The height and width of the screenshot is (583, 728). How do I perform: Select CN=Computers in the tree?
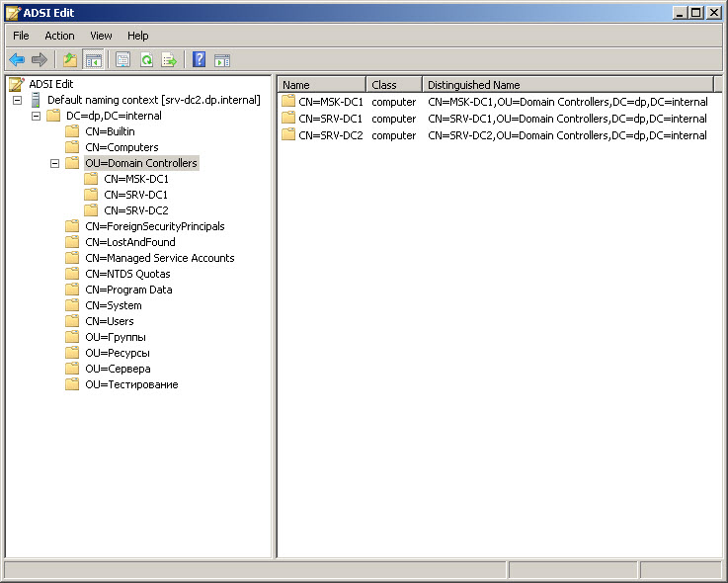121,147
